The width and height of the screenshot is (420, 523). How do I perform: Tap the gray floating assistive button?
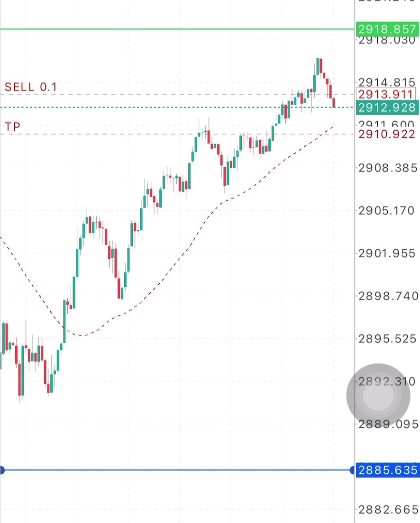click(378, 395)
